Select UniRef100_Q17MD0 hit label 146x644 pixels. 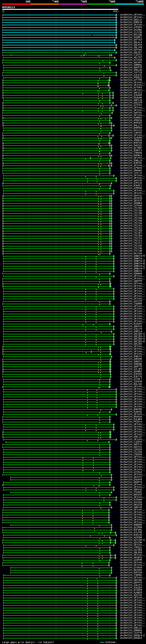131,148
